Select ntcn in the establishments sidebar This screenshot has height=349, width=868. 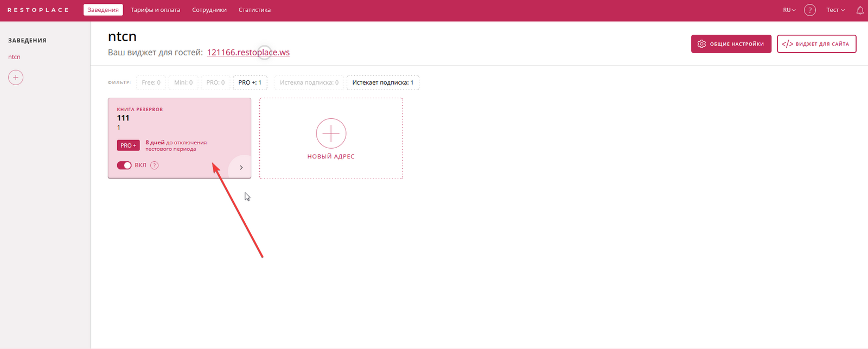coord(14,57)
